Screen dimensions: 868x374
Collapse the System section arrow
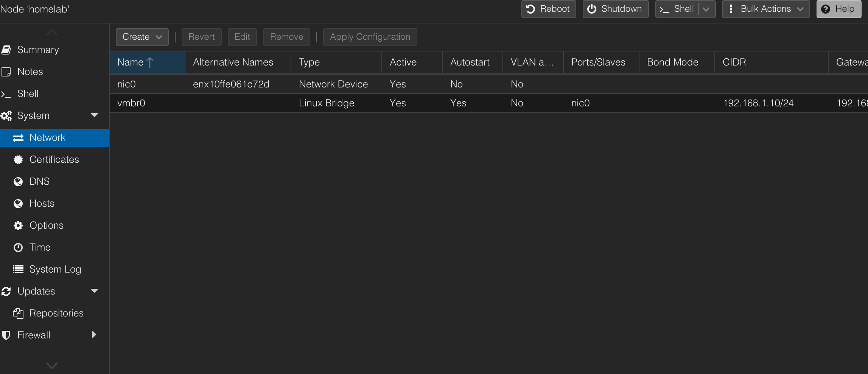coord(95,115)
